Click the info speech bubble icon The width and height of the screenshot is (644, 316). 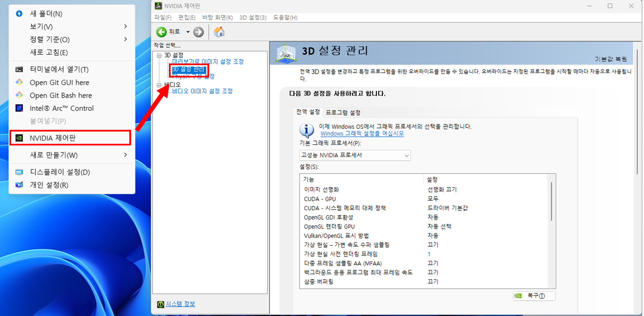(x=307, y=130)
